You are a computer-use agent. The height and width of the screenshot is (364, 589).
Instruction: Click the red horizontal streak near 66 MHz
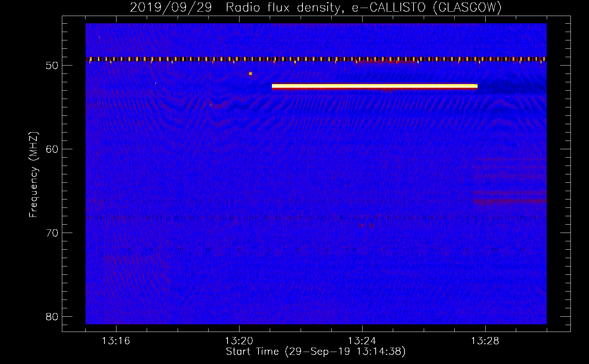coord(510,201)
